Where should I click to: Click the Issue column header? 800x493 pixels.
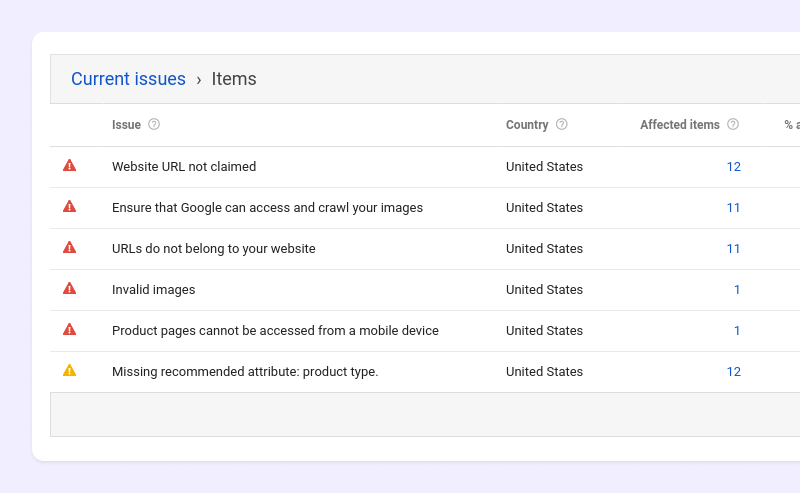126,125
